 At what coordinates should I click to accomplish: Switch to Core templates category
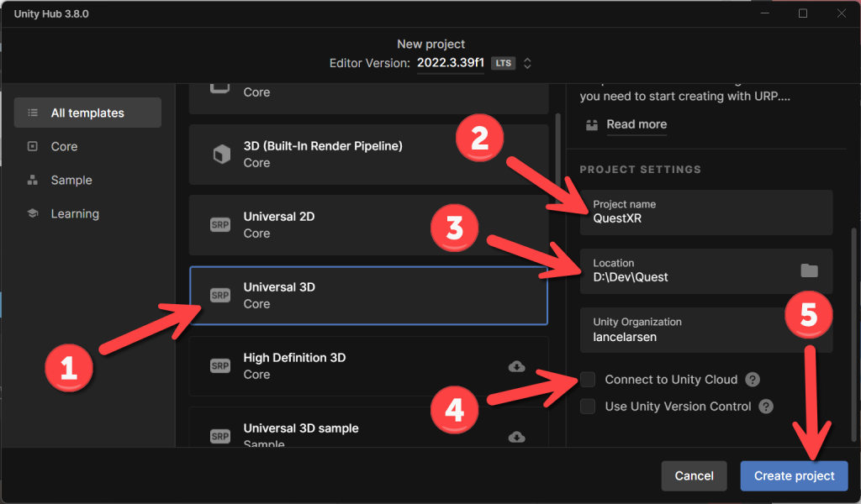point(87,146)
